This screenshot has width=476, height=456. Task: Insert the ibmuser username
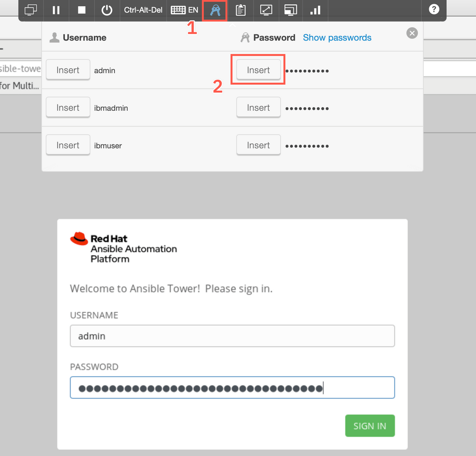[68, 145]
